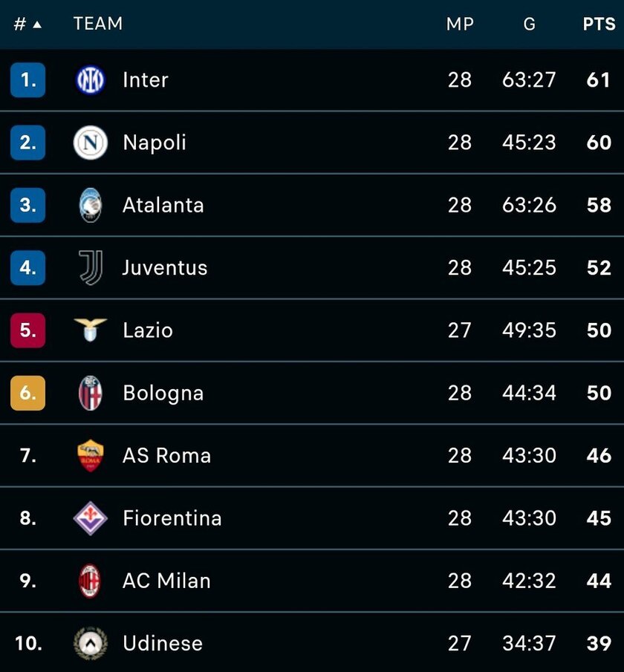Click the TEAM column header
Viewport: 624px width, 672px height.
coord(98,24)
